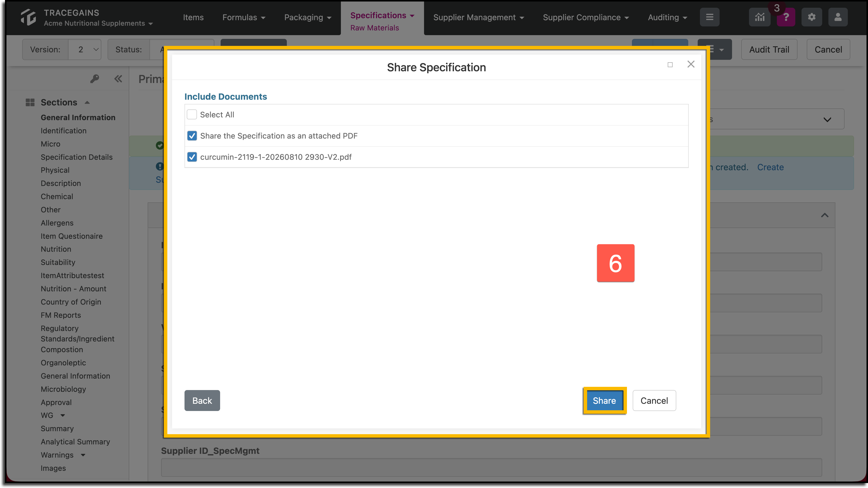The height and width of the screenshot is (488, 868).
Task: Open the settings gear icon
Action: pyautogui.click(x=811, y=17)
